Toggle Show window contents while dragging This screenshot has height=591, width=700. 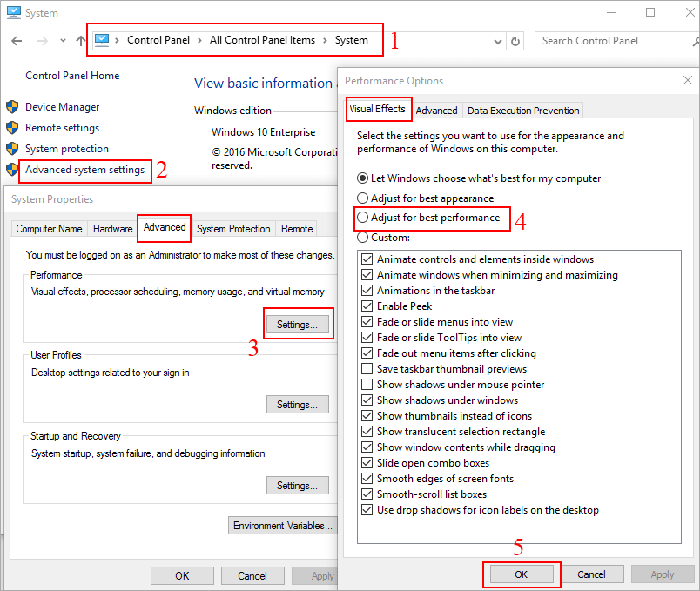click(459, 447)
